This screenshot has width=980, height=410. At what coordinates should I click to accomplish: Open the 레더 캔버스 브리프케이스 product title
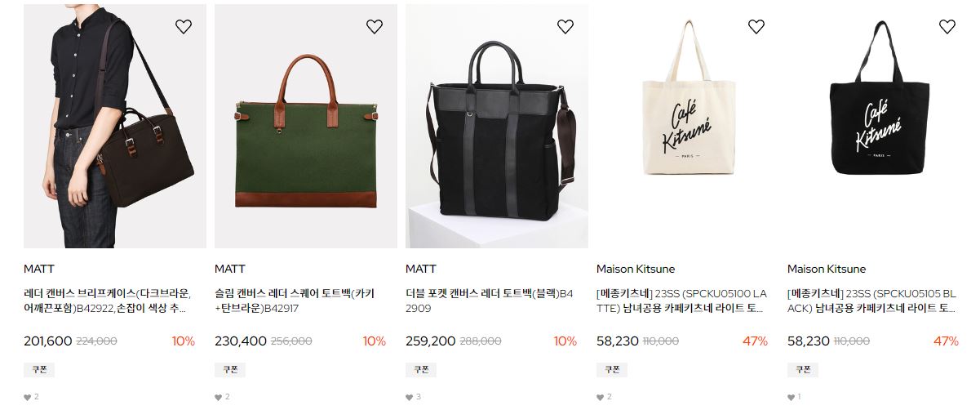108,301
